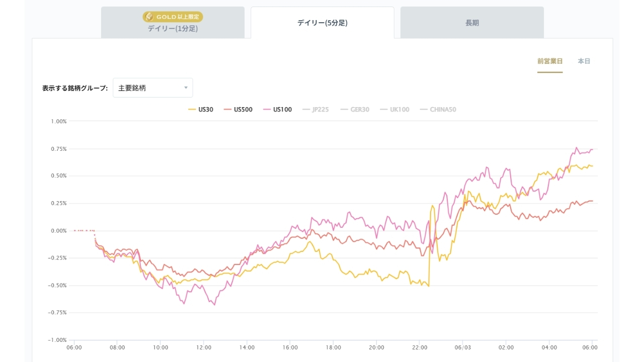Enable UK100 series in legend

click(x=394, y=110)
